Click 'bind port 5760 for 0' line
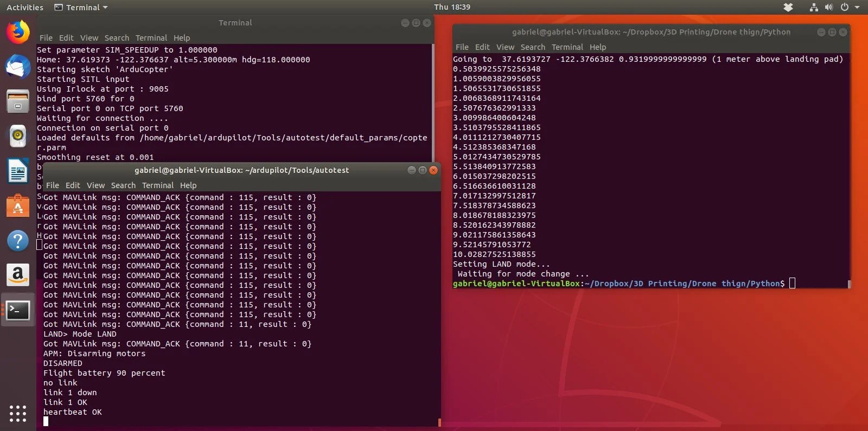 (86, 99)
